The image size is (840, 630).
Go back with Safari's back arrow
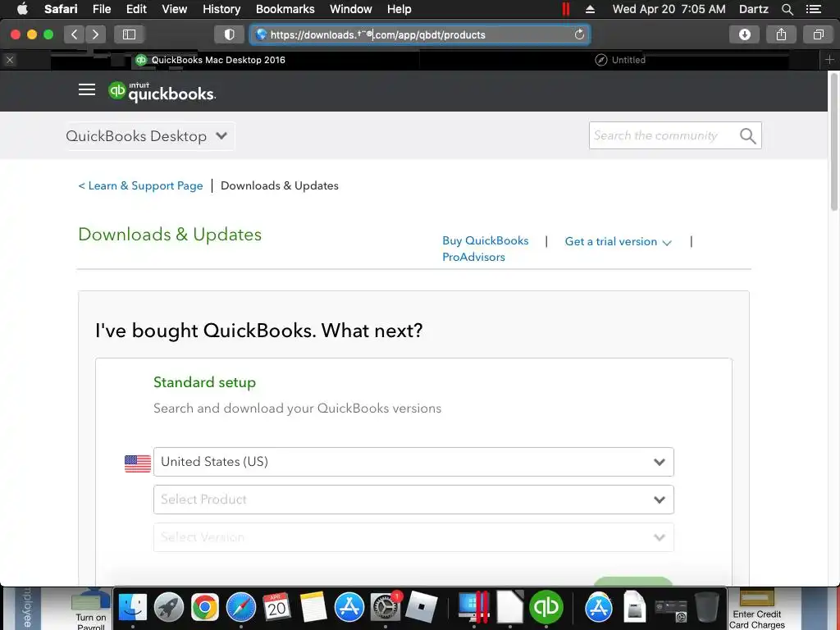(x=74, y=34)
